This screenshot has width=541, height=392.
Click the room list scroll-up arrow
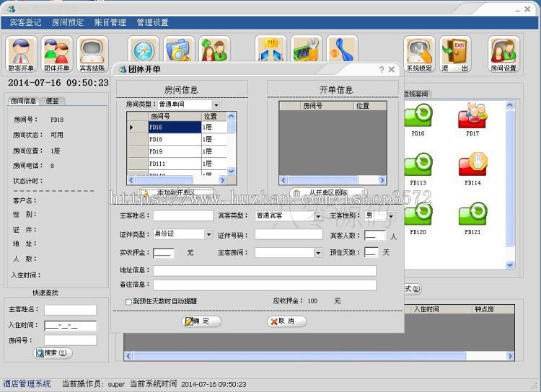pyautogui.click(x=232, y=116)
